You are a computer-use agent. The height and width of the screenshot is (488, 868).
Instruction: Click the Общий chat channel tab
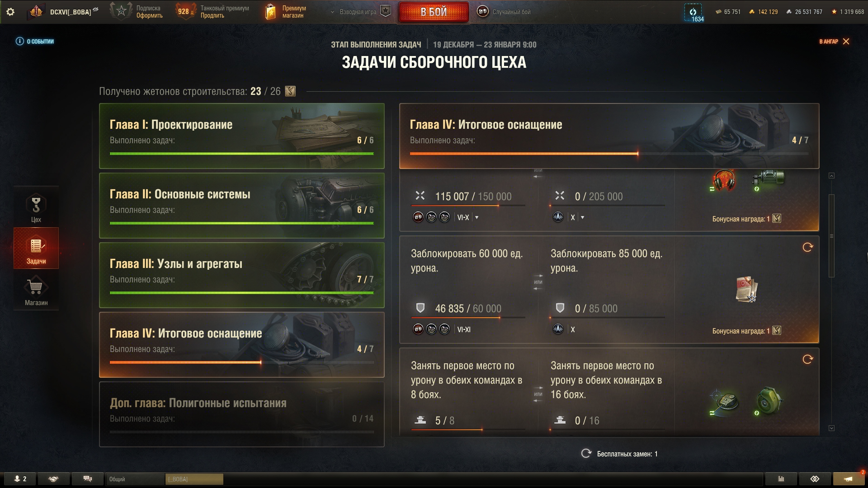136,479
